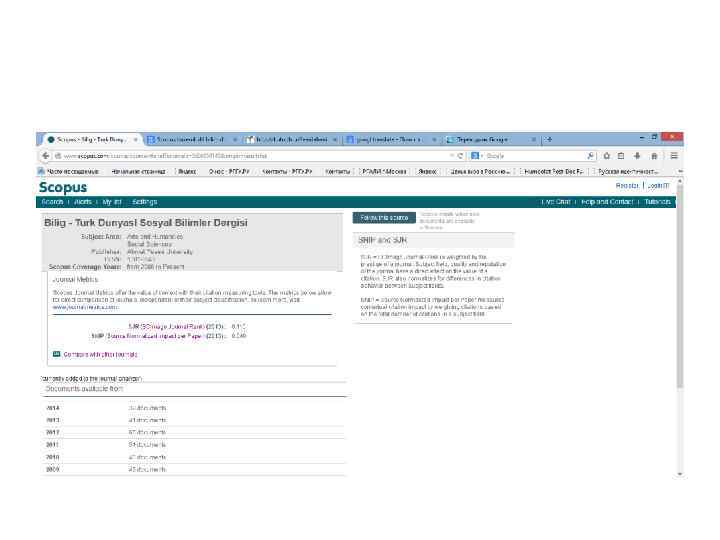Viewport: 720px width, 540px height.
Task: Open SNIP (Source Normalized Impact per Paper) link
Action: click(147, 336)
